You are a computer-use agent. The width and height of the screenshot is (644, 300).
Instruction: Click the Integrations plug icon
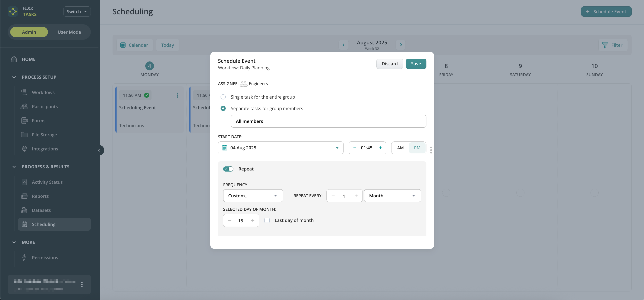coord(24,149)
